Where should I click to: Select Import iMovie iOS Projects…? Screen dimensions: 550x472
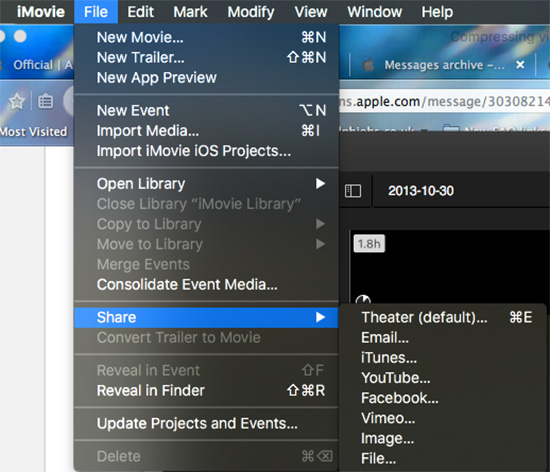[x=206, y=151]
